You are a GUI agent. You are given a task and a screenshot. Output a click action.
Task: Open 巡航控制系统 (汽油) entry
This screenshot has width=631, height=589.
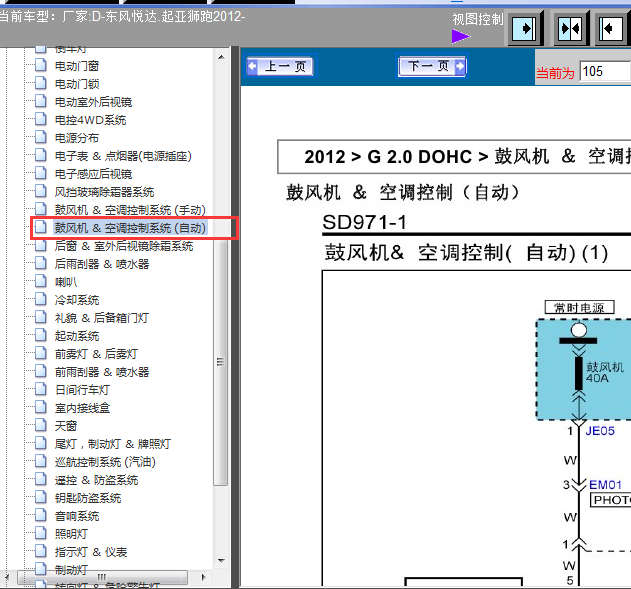coord(105,462)
